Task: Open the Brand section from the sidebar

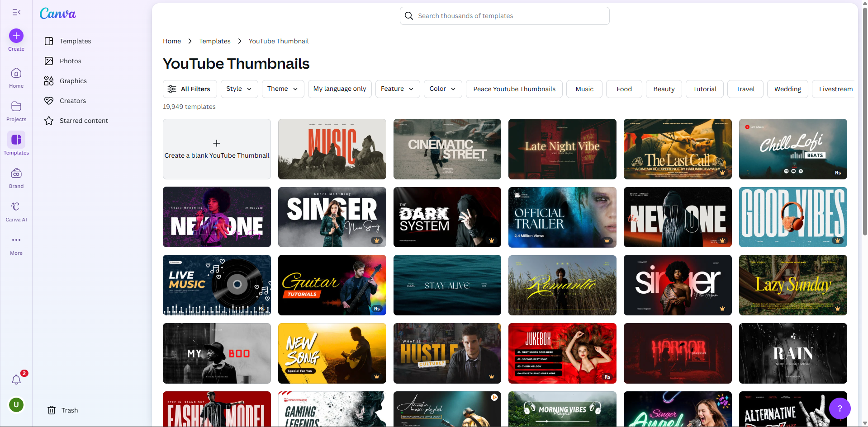Action: [16, 177]
